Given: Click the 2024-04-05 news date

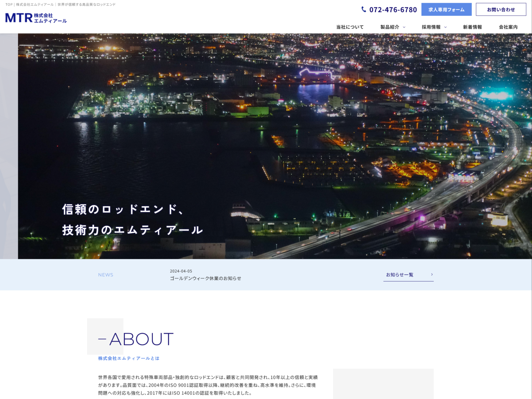Looking at the screenshot, I should click(x=181, y=271).
